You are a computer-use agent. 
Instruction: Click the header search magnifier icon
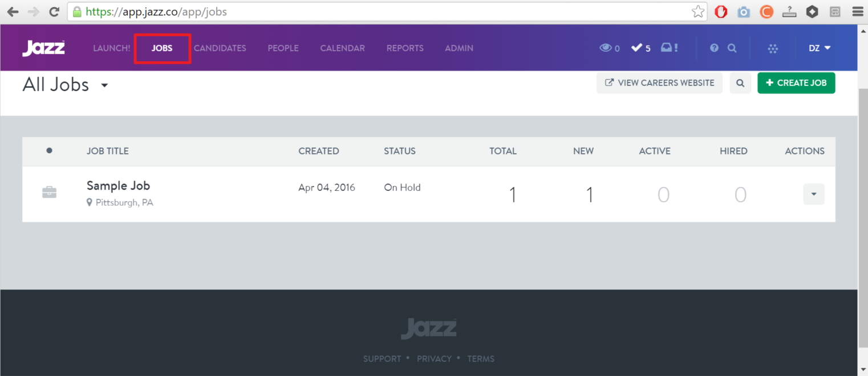click(732, 48)
